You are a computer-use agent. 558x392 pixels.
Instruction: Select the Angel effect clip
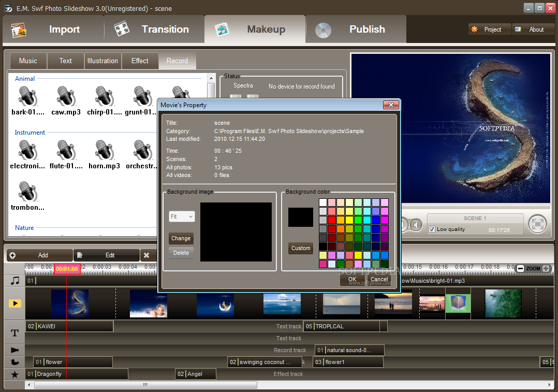(196, 374)
